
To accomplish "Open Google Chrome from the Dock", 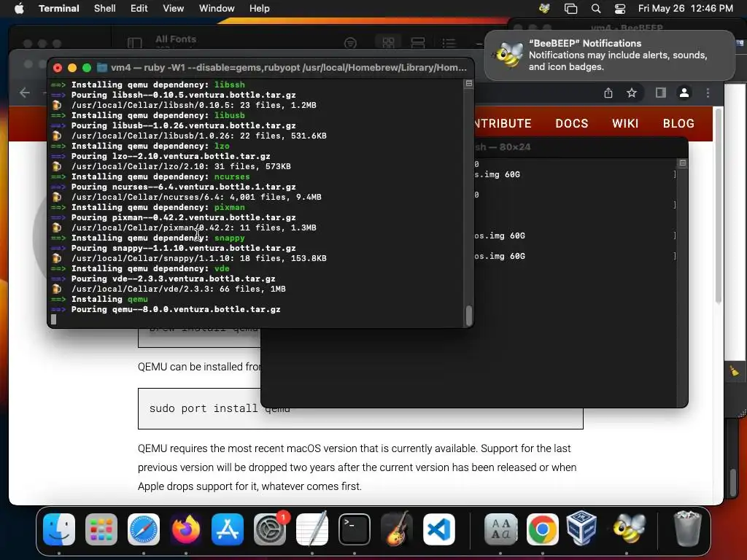I will (542, 529).
